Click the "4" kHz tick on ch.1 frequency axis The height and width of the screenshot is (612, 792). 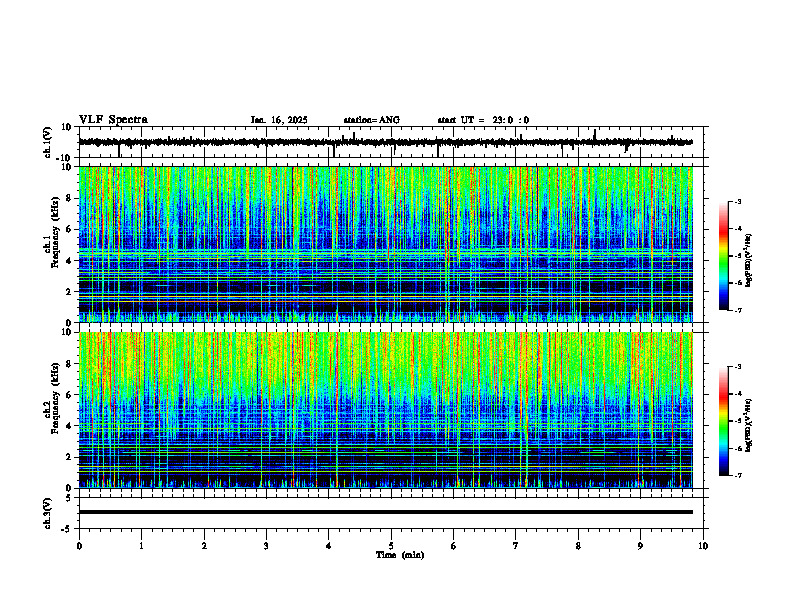click(x=69, y=261)
